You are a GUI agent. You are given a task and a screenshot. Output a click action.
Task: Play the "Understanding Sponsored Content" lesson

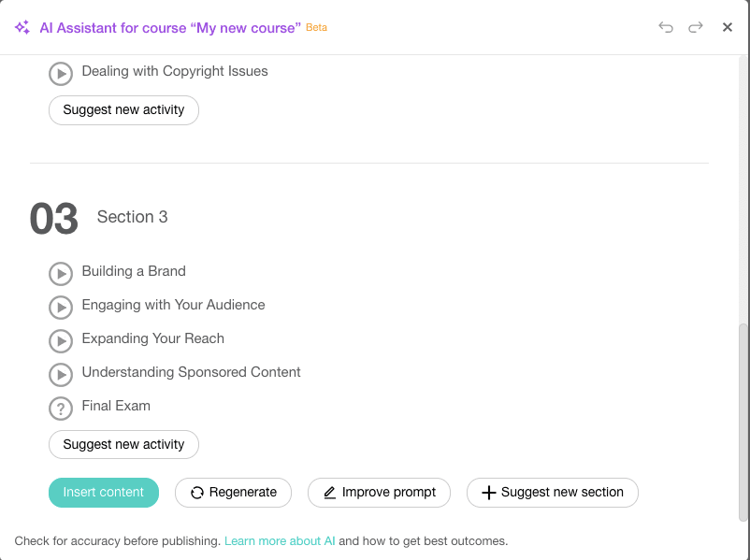[x=61, y=374]
